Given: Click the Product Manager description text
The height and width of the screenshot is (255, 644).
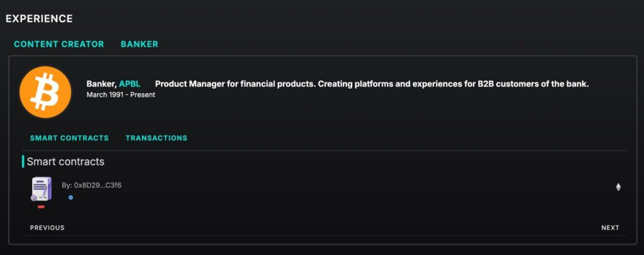Looking at the screenshot, I should tap(372, 84).
